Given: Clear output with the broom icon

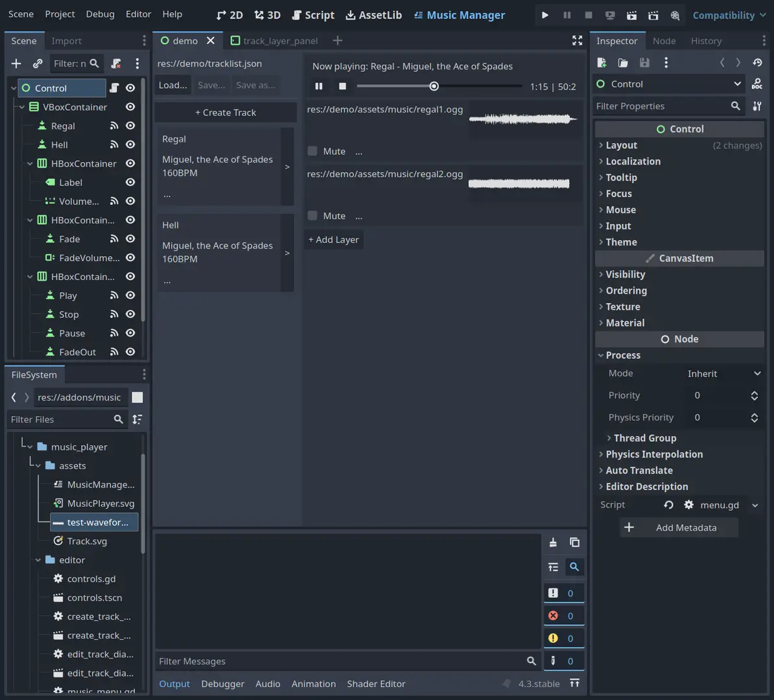Looking at the screenshot, I should point(553,542).
